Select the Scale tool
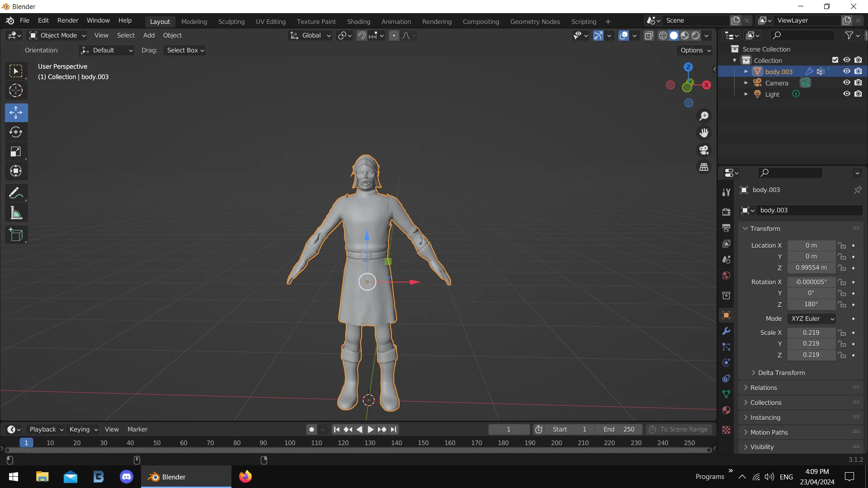 (16, 152)
